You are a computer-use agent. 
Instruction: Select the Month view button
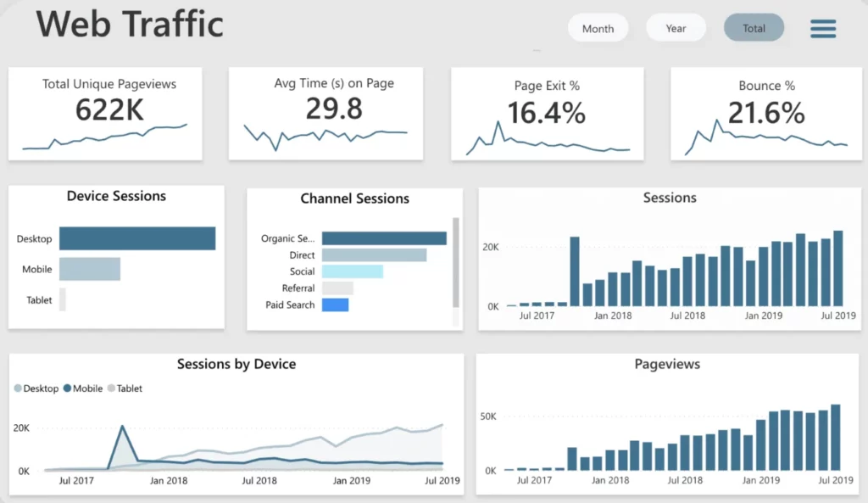(x=598, y=28)
